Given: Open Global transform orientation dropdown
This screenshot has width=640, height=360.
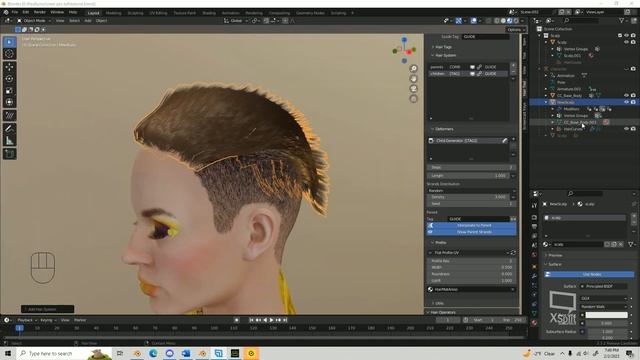Looking at the screenshot, I should pos(236,20).
